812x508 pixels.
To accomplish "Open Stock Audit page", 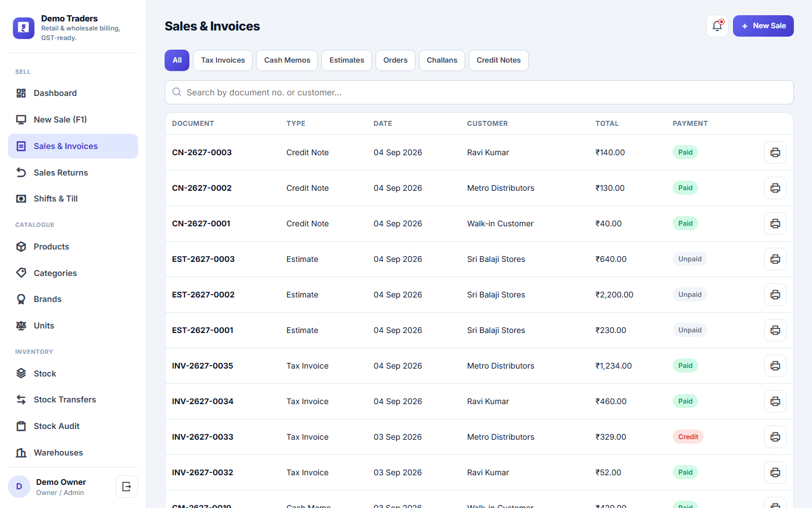I will click(x=73, y=426).
